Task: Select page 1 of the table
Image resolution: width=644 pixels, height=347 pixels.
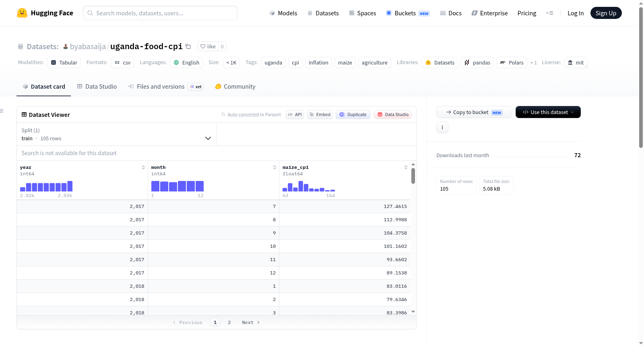Action: click(215, 322)
